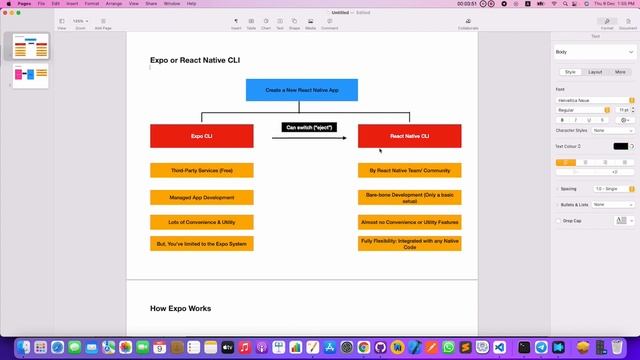Screen dimensions: 640x360
Task: Open the Helvetica Neue font dropdown
Action: coord(595,100)
